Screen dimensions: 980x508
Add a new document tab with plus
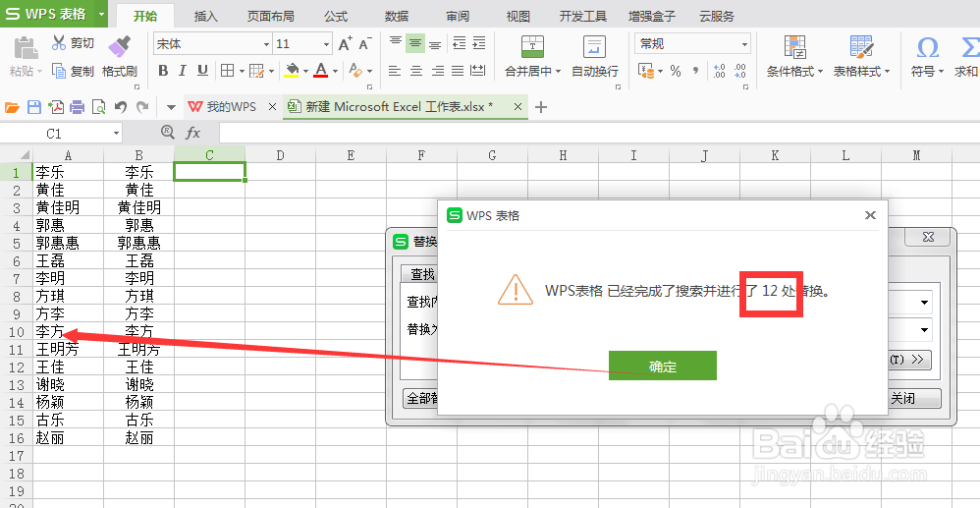[x=541, y=107]
